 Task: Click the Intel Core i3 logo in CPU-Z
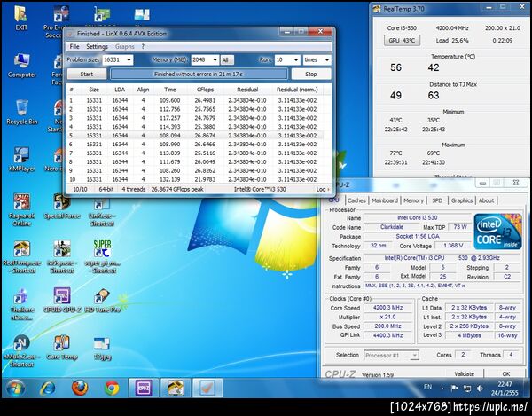pyautogui.click(x=497, y=232)
